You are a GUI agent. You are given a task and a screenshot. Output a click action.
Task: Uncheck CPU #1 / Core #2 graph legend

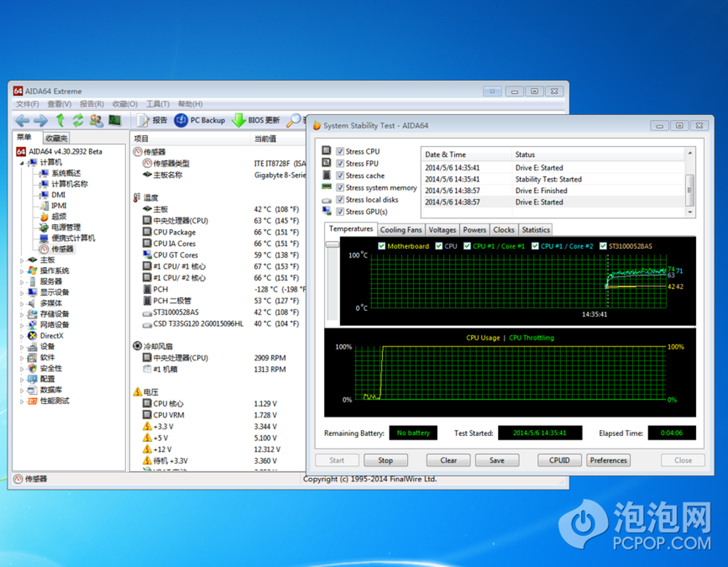point(535,246)
